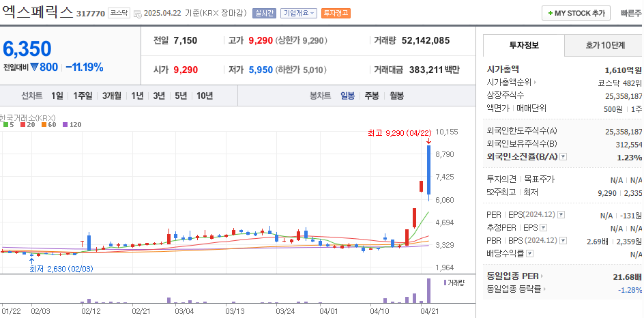
Task: Select the 5년 line chart period
Action: click(x=181, y=96)
